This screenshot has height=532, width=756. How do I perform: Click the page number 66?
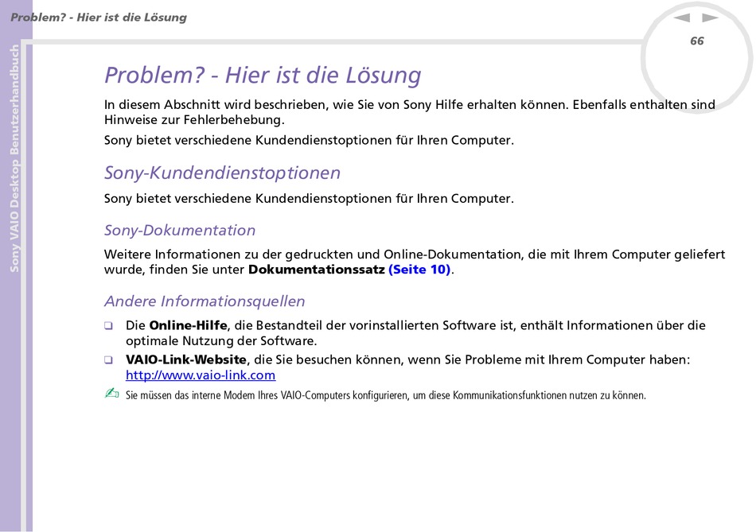(696, 41)
